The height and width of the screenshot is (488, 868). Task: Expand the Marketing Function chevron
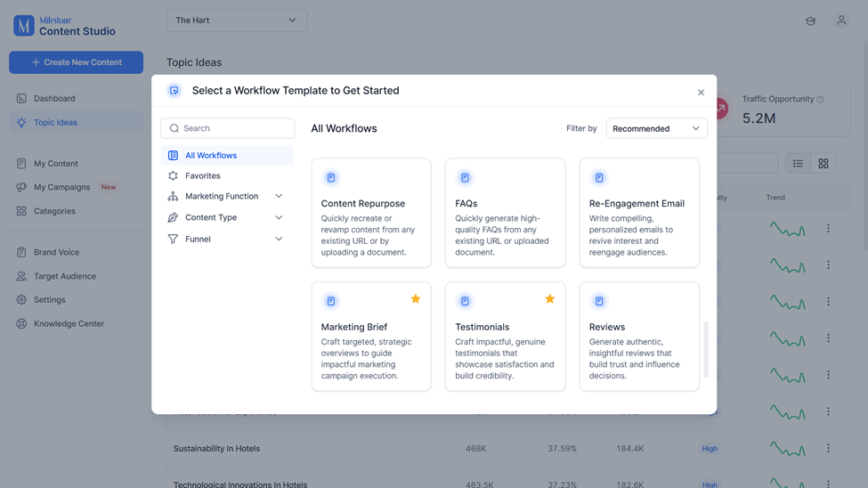coord(279,196)
